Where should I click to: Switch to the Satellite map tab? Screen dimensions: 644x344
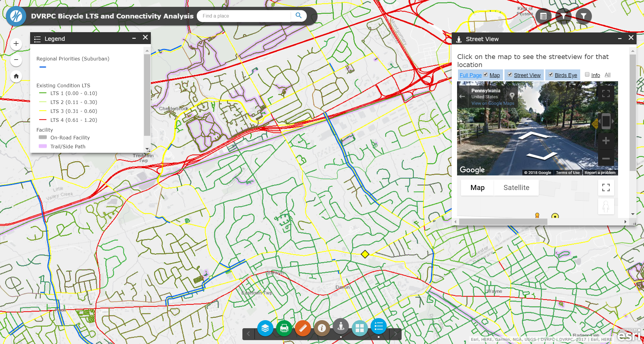click(x=516, y=188)
